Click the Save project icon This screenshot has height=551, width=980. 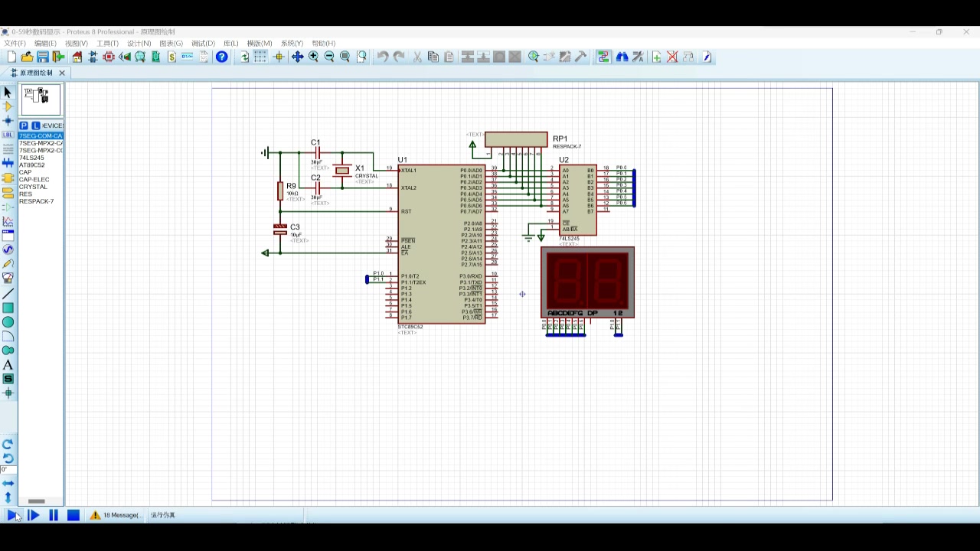[x=43, y=57]
